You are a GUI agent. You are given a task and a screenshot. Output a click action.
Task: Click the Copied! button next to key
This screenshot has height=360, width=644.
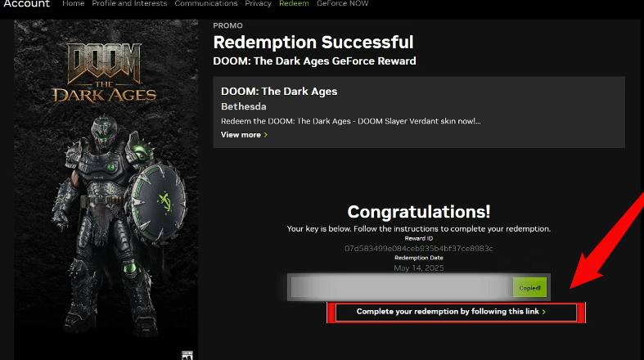click(x=529, y=288)
